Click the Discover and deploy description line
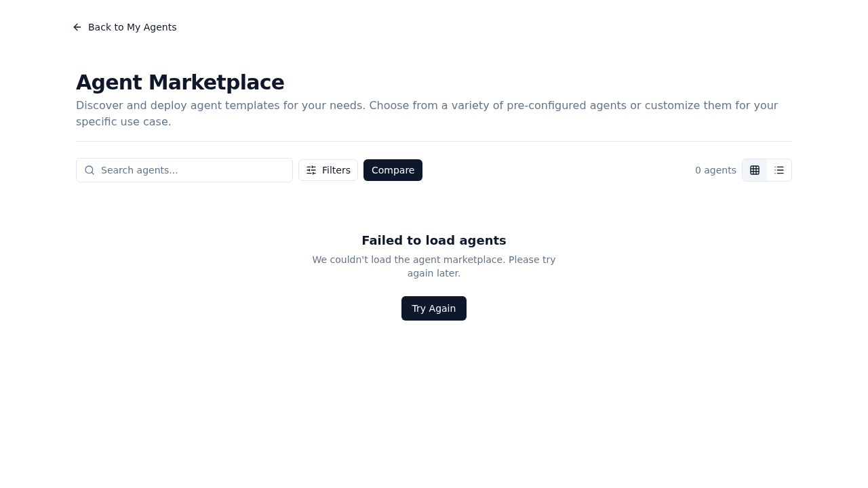Image resolution: width=868 pixels, height=488 pixels. pos(427,106)
